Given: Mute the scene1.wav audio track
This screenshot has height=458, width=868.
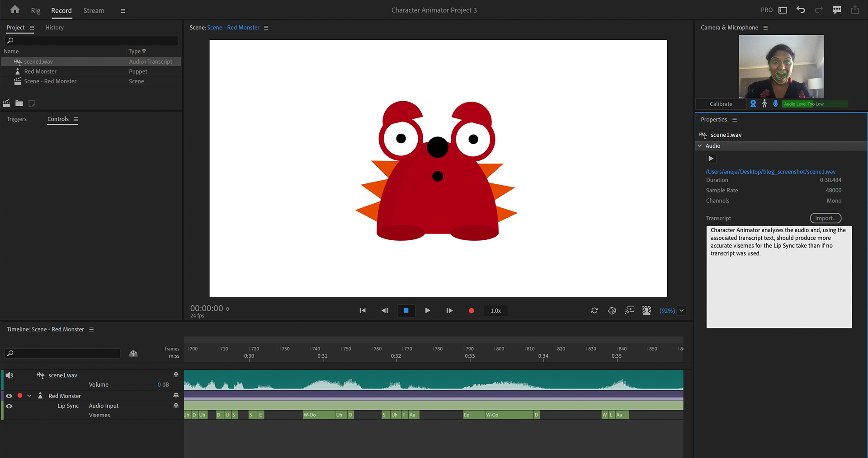Looking at the screenshot, I should 9,375.
